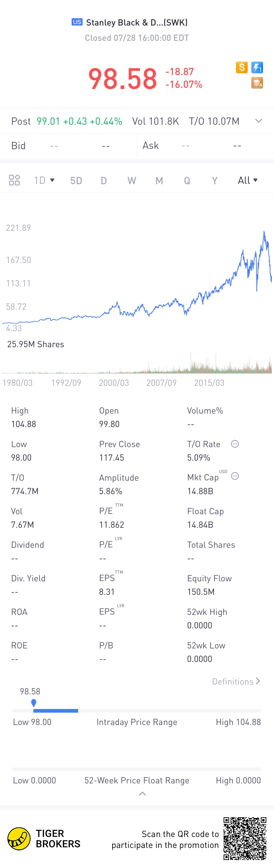Viewport: 274px width, 868px height.
Task: Open the All range dropdown
Action: [x=248, y=180]
